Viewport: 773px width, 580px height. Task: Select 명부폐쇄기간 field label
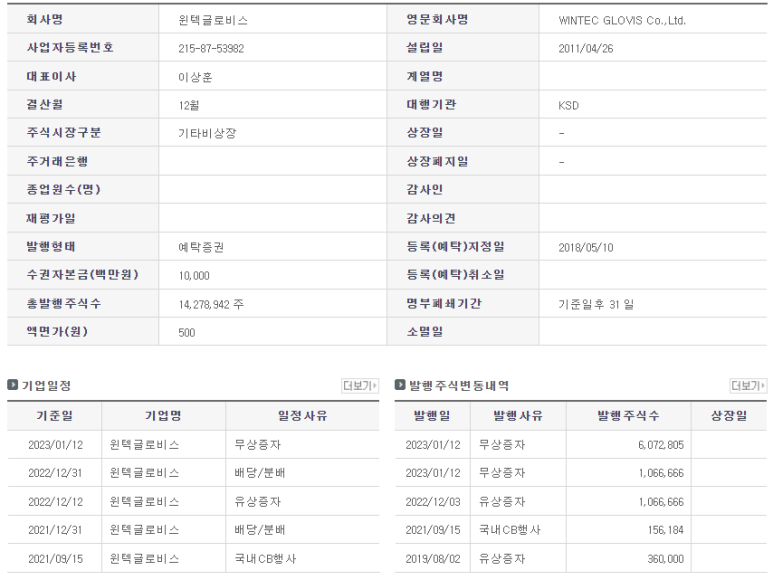444,303
